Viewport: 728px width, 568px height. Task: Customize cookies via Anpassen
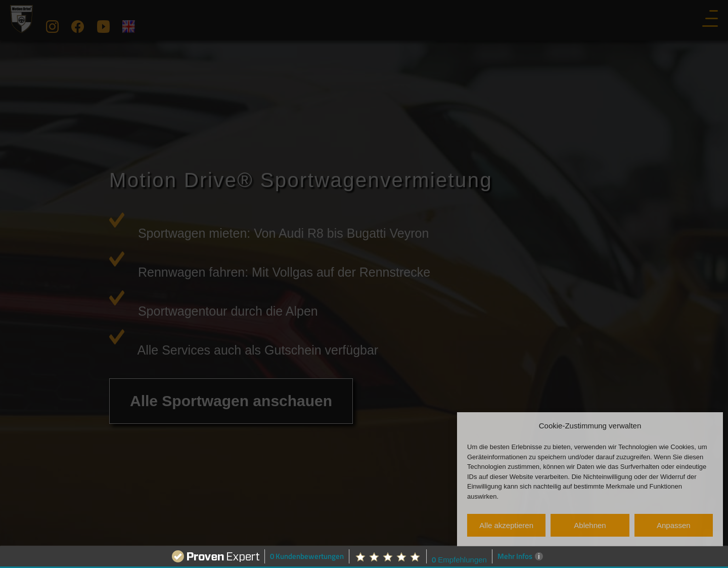click(x=673, y=525)
